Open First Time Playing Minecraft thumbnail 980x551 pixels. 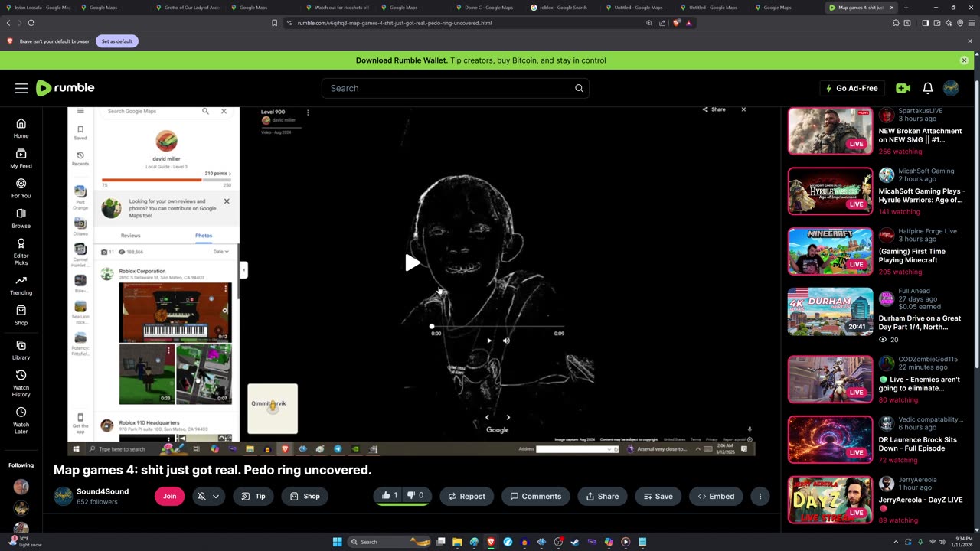[830, 251]
